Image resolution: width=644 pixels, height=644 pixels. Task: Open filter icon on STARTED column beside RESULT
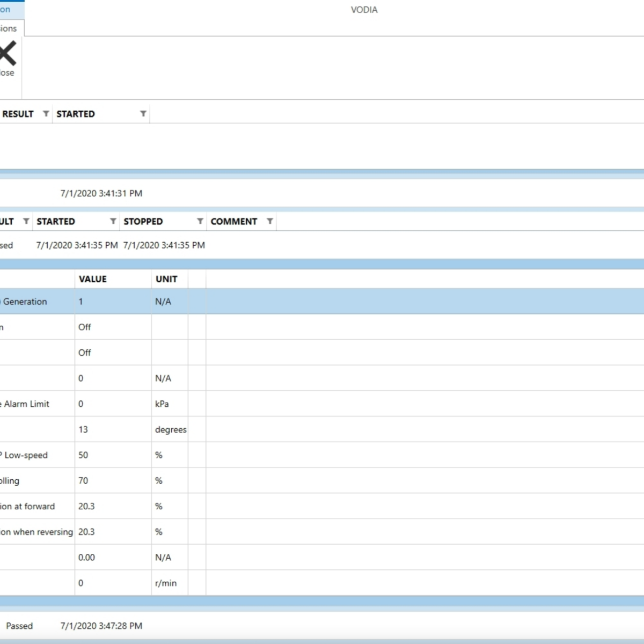[x=143, y=114]
